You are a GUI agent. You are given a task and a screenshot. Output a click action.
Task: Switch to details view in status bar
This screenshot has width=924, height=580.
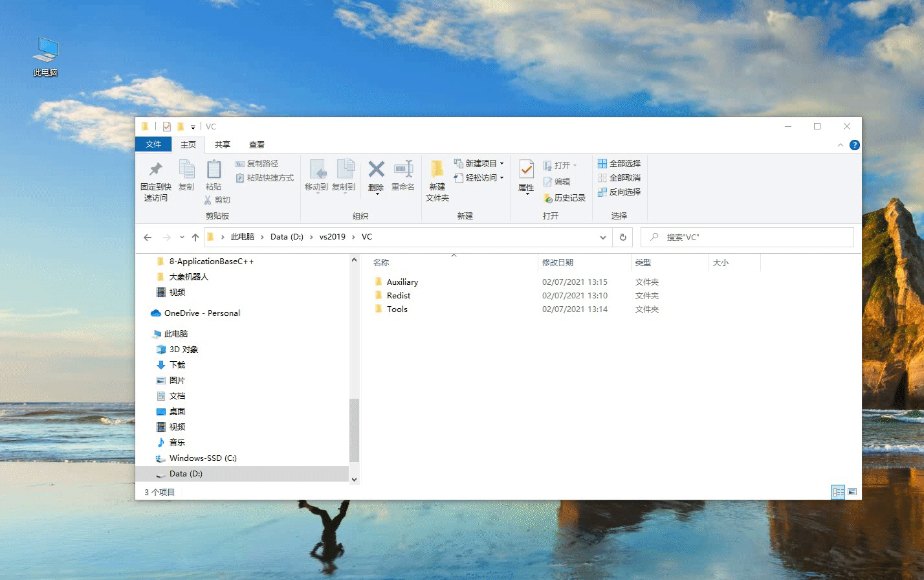tap(838, 493)
